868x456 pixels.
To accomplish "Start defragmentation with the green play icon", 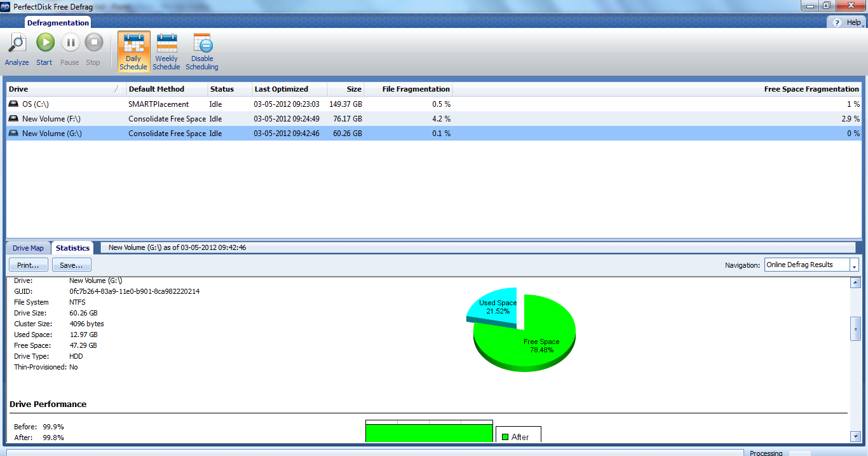I will [44, 43].
